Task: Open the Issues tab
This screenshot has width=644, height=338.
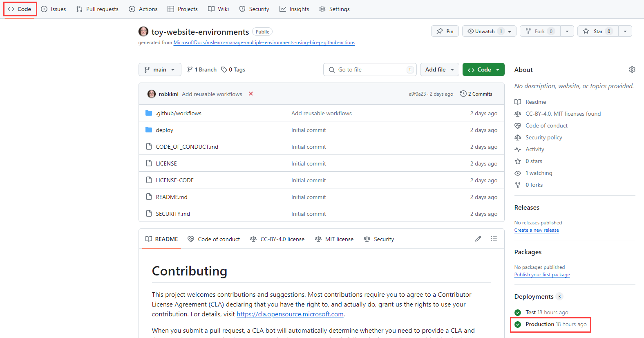Action: point(54,9)
